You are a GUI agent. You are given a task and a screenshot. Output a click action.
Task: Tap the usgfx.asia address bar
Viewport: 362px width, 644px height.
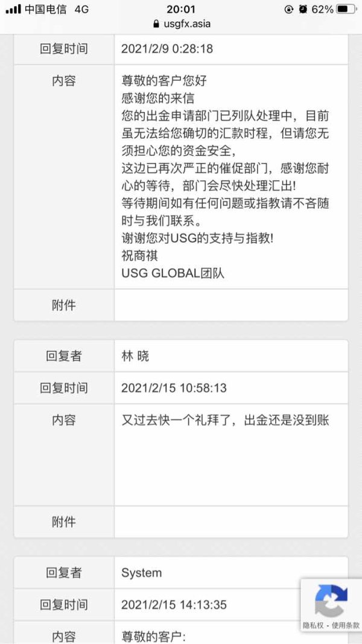point(182,24)
